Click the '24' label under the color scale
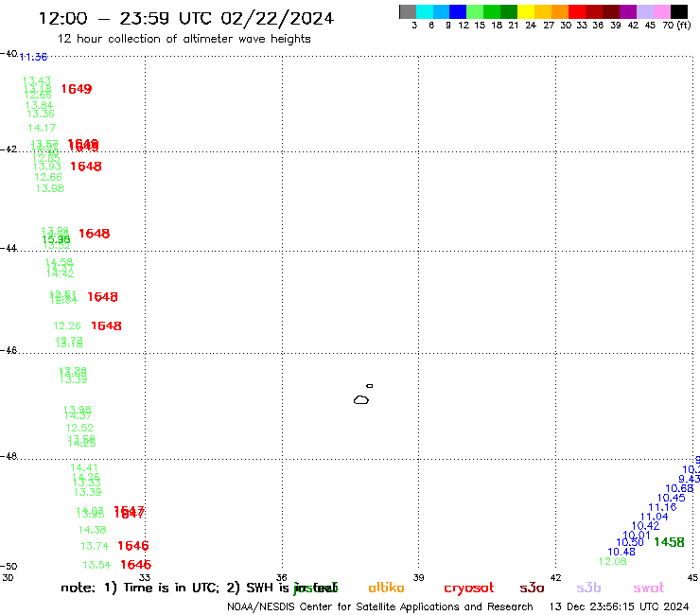The image size is (700, 615). (531, 25)
